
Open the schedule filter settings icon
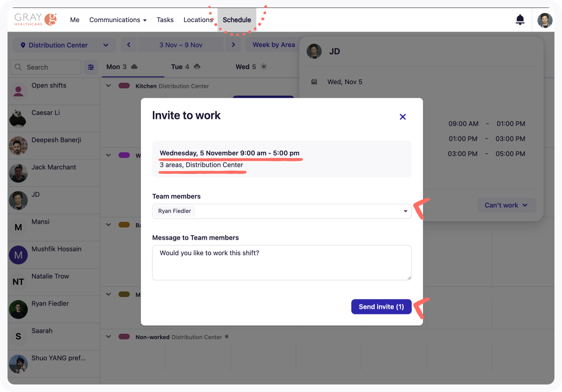point(91,67)
